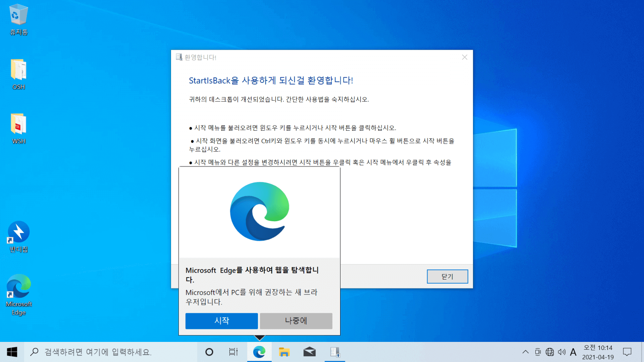Open the clock showing 오전 10:14

[598, 352]
